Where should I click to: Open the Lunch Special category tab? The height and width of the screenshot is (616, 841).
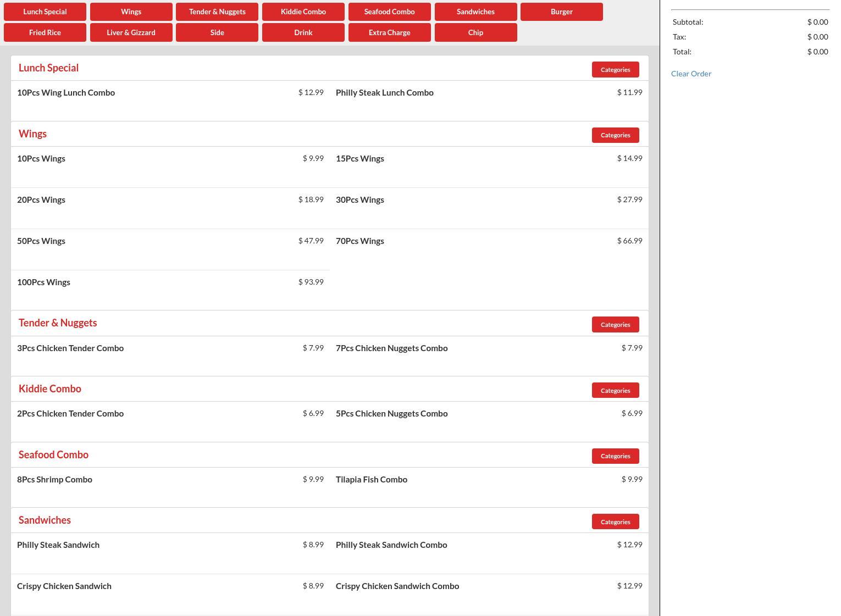[45, 12]
